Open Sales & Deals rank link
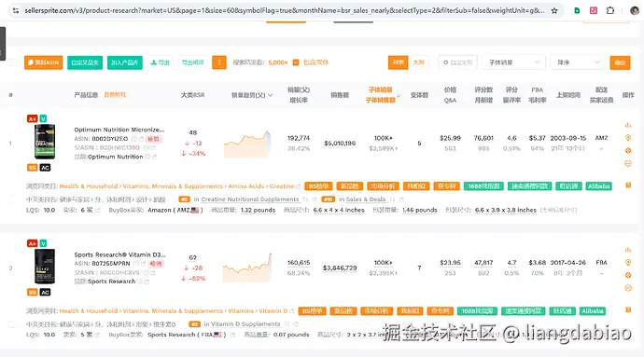This screenshot has height=357, width=644. (366, 199)
